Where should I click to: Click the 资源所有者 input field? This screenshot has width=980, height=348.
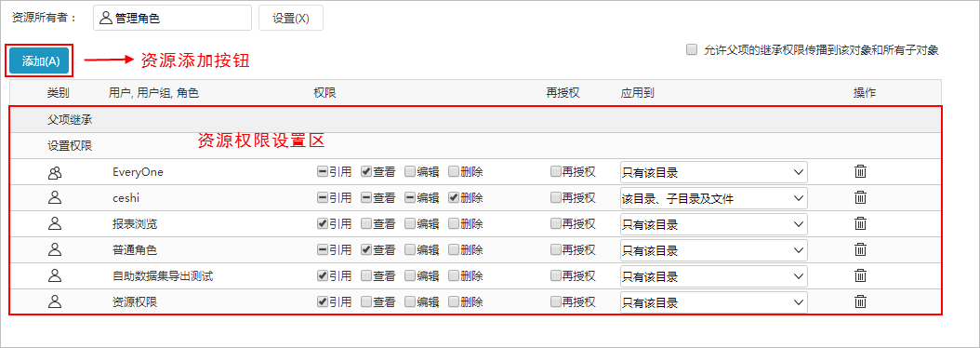(x=173, y=19)
